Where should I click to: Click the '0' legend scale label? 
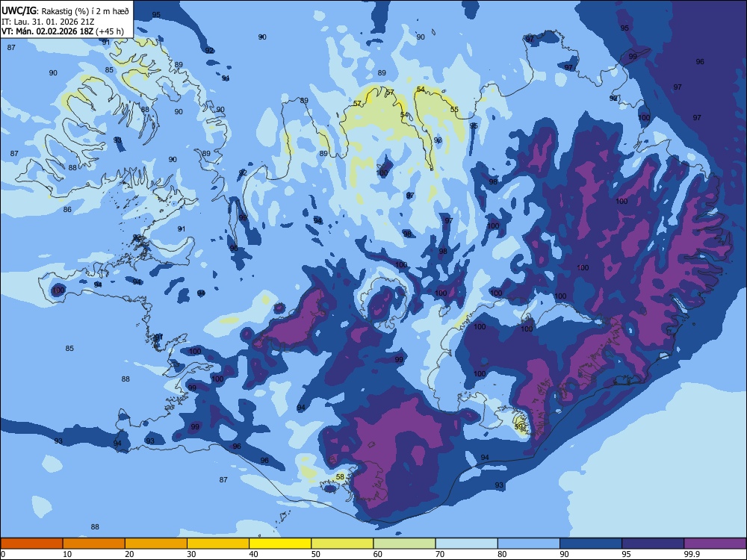point(2,554)
